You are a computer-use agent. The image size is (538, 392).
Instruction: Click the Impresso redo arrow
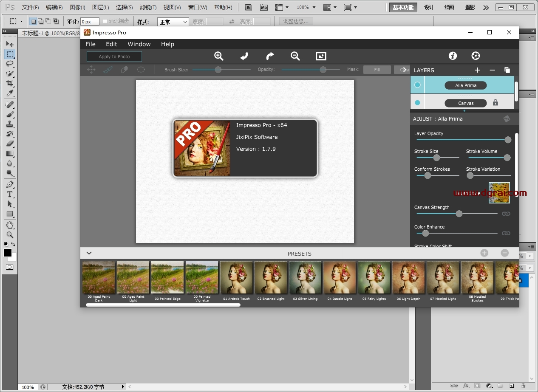point(270,56)
